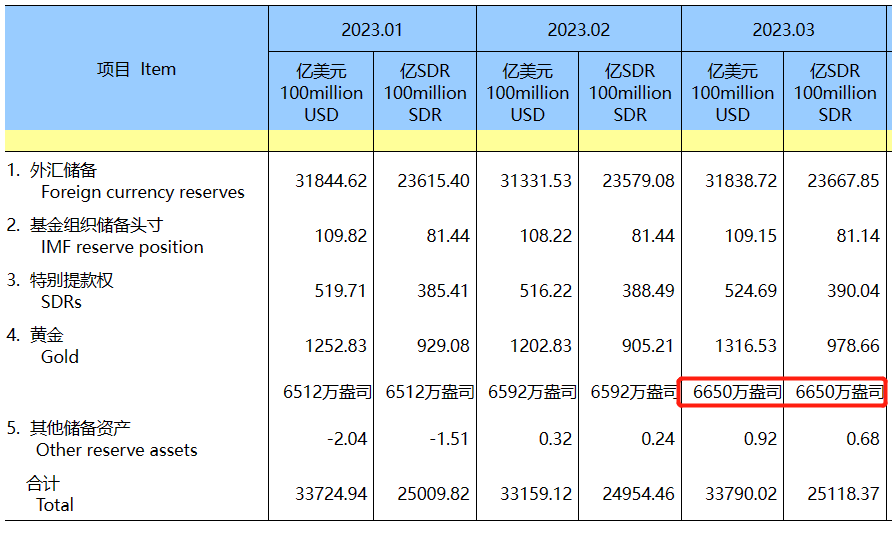Click "亿SDR 100million SDR" under 2023.01

click(x=425, y=93)
